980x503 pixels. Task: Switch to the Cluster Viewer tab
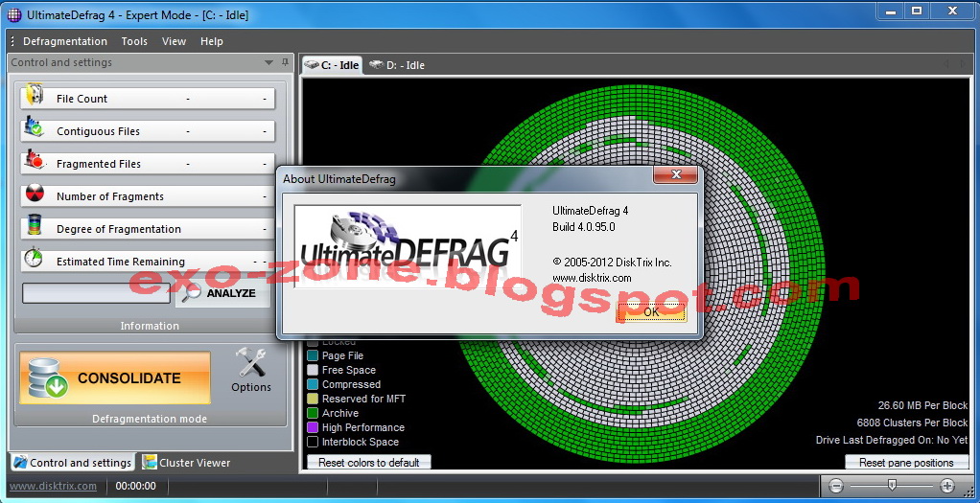tap(186, 463)
